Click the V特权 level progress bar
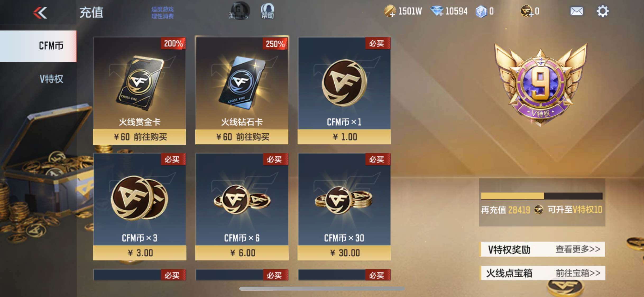 pos(542,196)
